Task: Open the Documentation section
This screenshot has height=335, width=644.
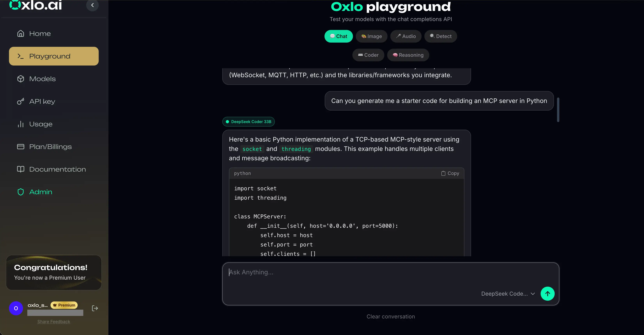Action: point(57,169)
